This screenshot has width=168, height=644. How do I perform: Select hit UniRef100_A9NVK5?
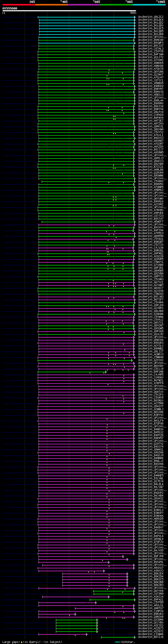(151, 63)
